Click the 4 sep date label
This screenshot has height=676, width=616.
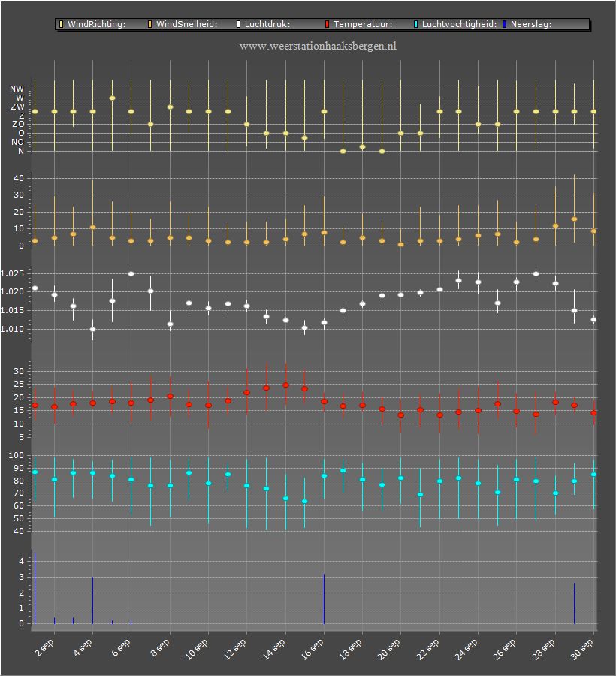(x=83, y=648)
